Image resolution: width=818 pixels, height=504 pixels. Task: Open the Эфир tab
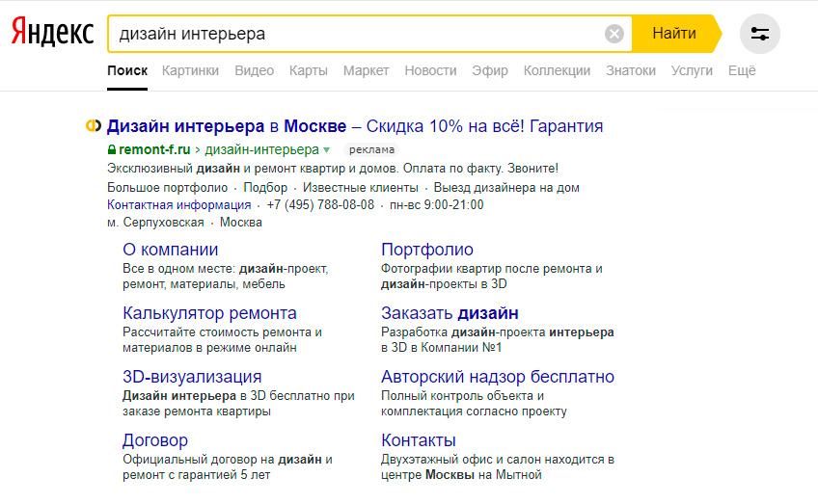point(490,70)
